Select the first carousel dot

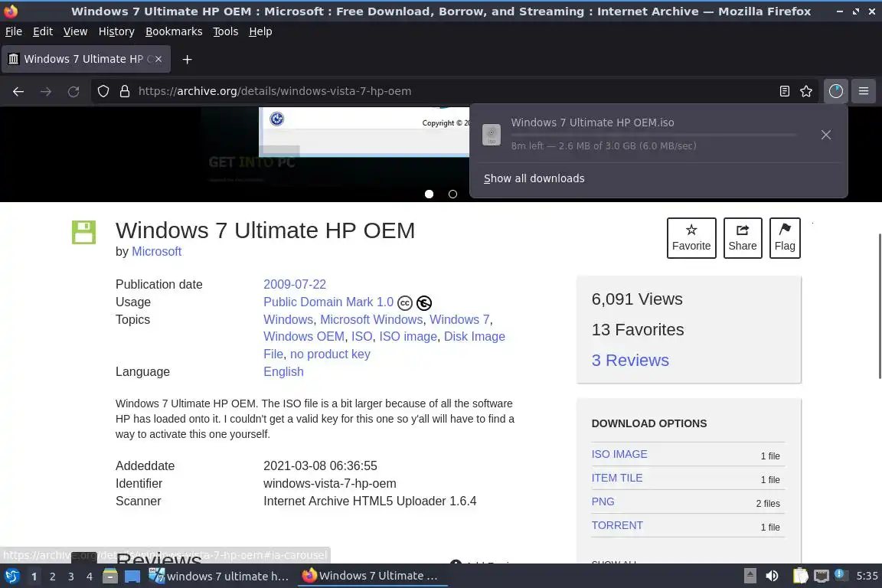pos(430,194)
